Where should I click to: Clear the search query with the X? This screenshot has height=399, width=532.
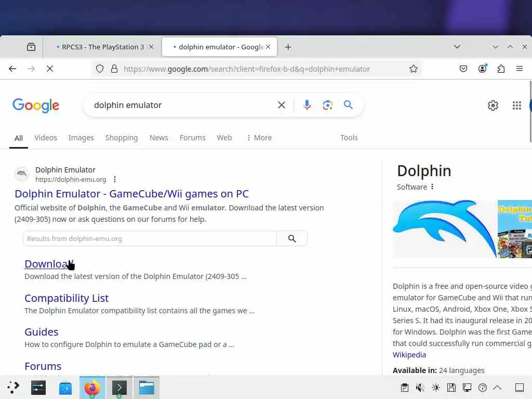tap(281, 105)
